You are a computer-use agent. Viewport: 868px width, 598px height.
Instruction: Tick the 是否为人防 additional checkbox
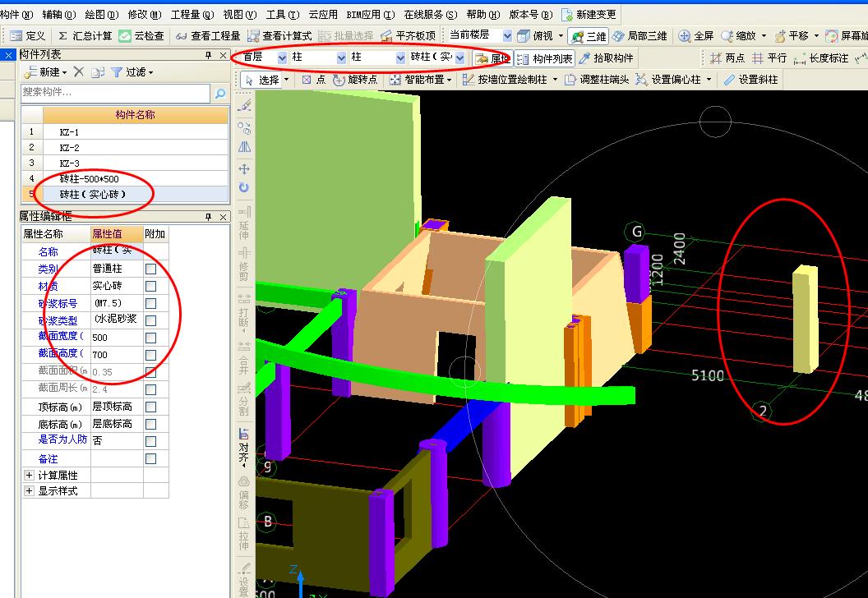[150, 441]
